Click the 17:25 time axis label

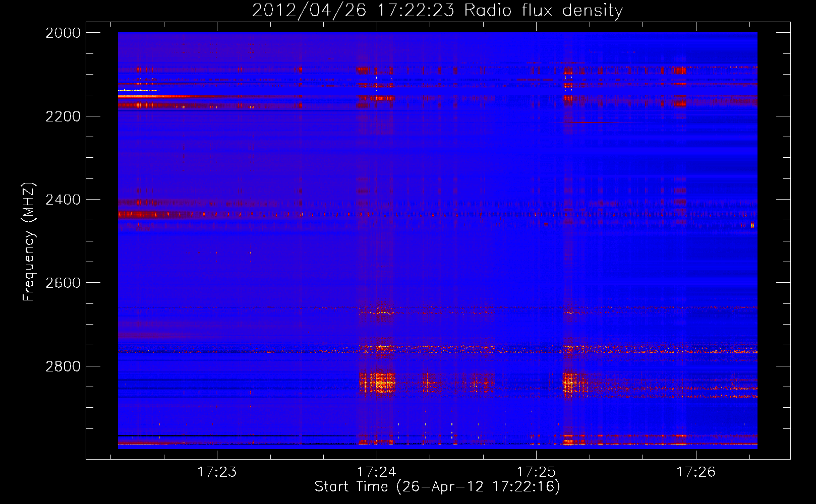click(536, 472)
